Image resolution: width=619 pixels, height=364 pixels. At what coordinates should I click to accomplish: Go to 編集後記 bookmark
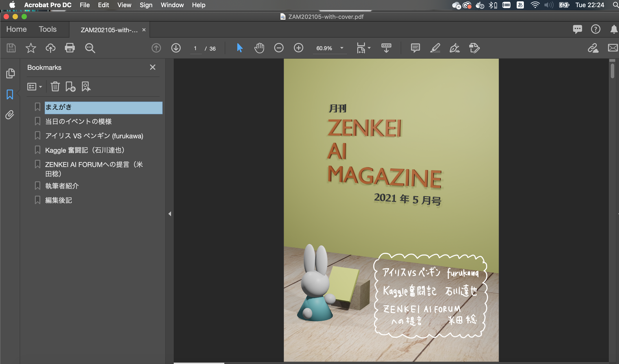tap(58, 200)
